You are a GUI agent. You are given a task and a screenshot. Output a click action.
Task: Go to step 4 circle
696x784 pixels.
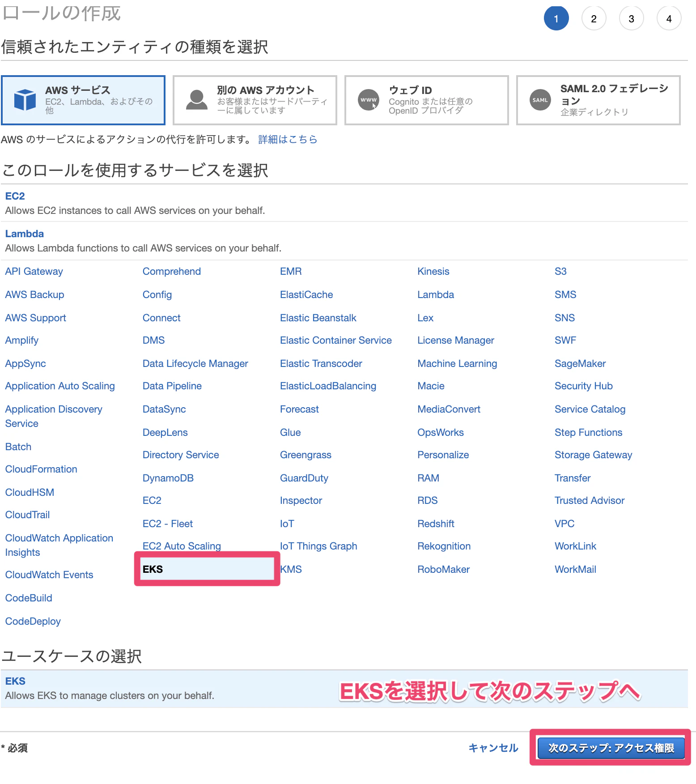[x=669, y=18]
